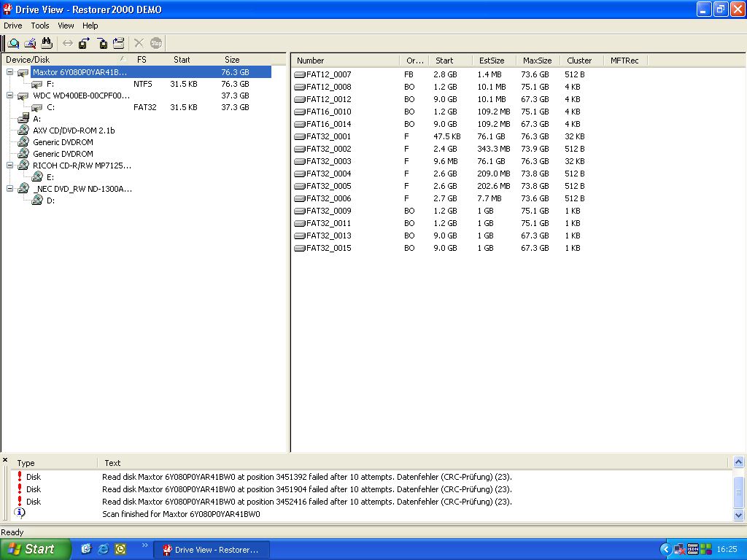The image size is (747, 560).
Task: Click the _NEC DVD_RW drive icon
Action: pos(23,189)
